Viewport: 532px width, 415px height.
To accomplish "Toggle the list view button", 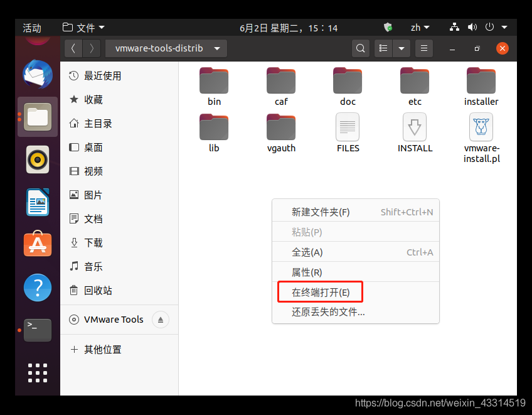I will click(383, 48).
